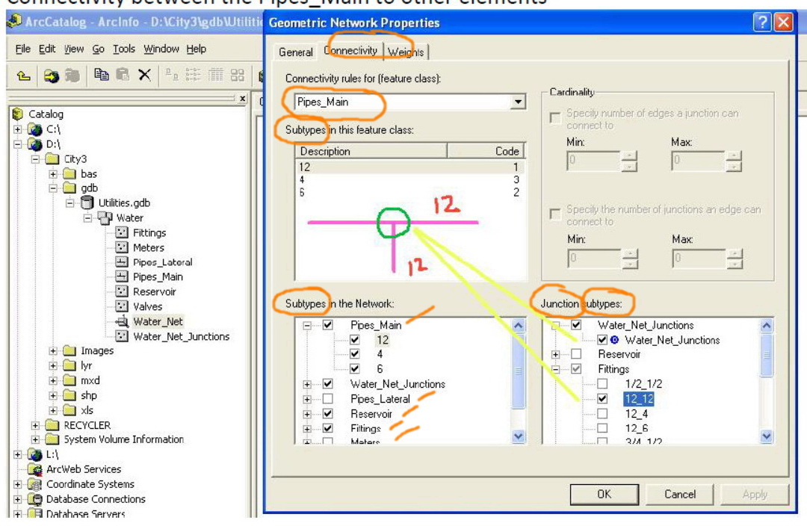Expand Reservoir node in Junction subtypes
This screenshot has height=532, width=807.
coord(555,354)
